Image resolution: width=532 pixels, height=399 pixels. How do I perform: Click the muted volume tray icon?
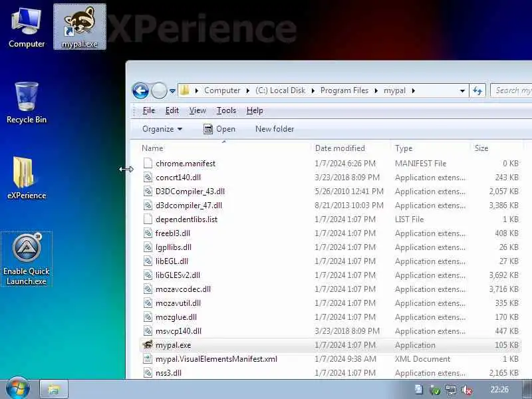[x=467, y=390]
